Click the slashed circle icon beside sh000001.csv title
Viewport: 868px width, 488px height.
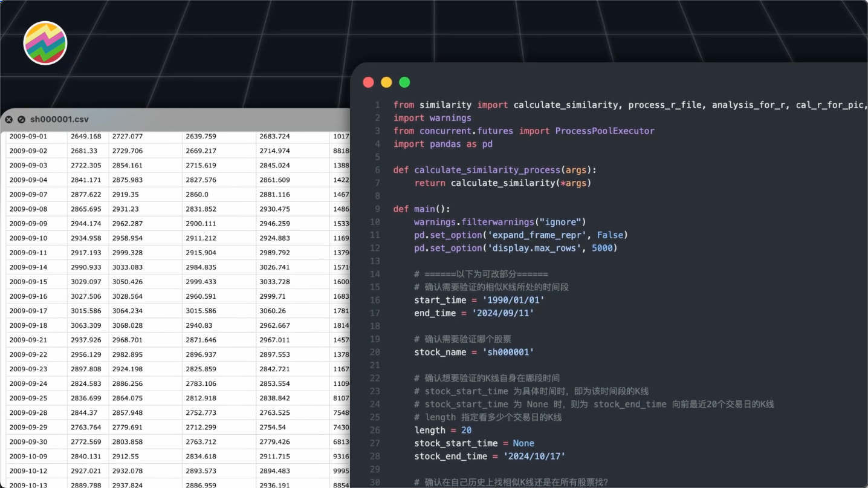21,120
